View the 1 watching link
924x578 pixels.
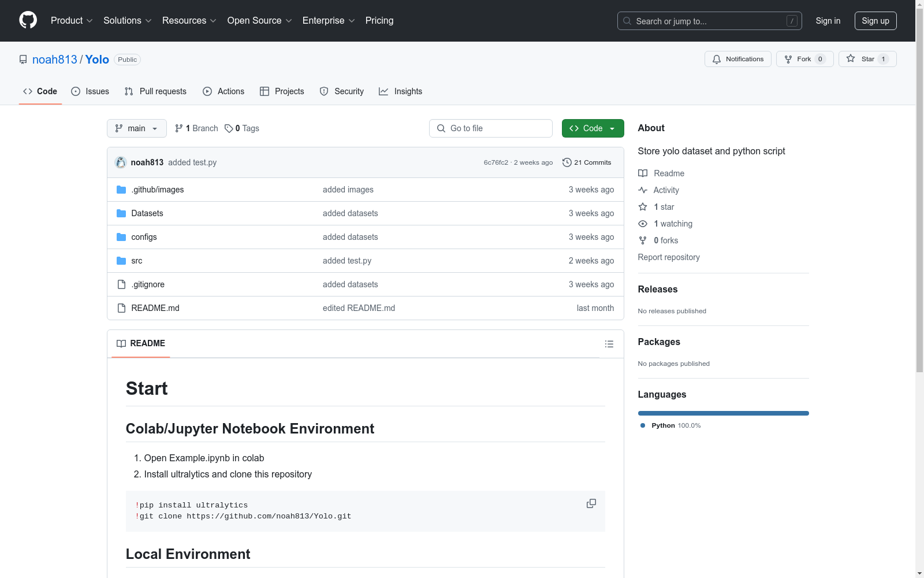pyautogui.click(x=665, y=224)
